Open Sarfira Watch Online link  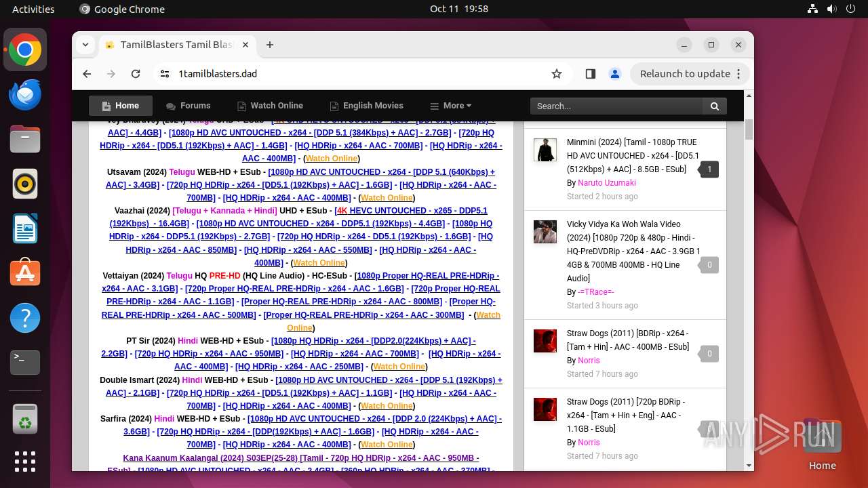pos(387,444)
